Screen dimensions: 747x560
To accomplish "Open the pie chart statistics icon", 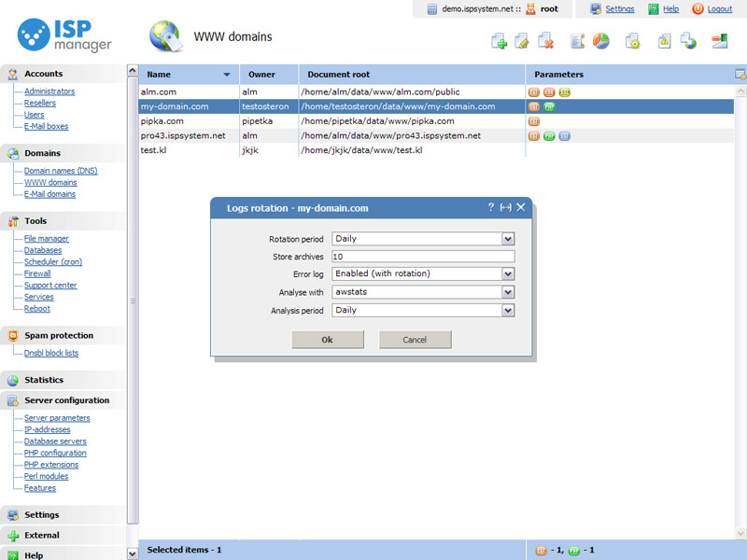I will point(600,41).
